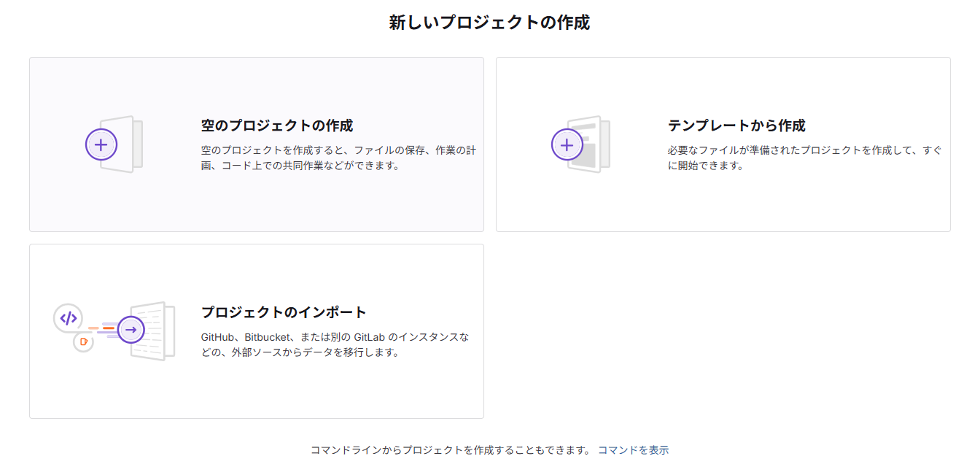This screenshot has width=980, height=467.
Task: Click the import description mentioning GitHub and Bitbucket
Action: coord(335,344)
